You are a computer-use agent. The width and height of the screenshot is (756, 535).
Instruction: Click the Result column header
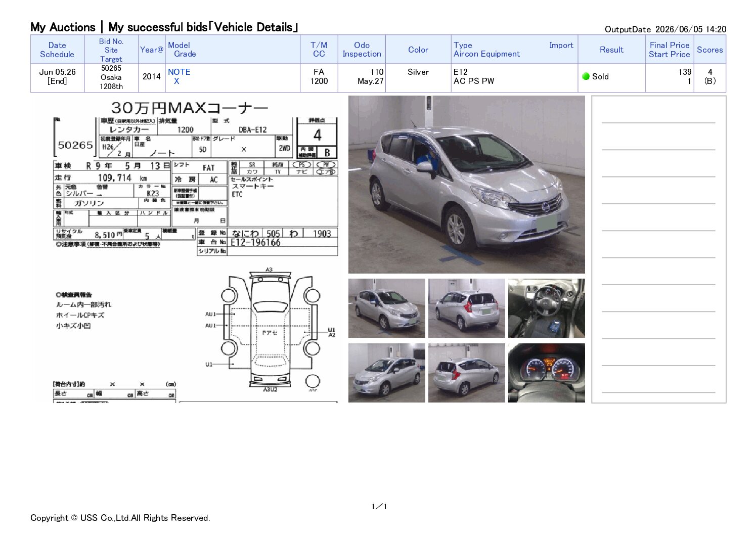click(611, 50)
